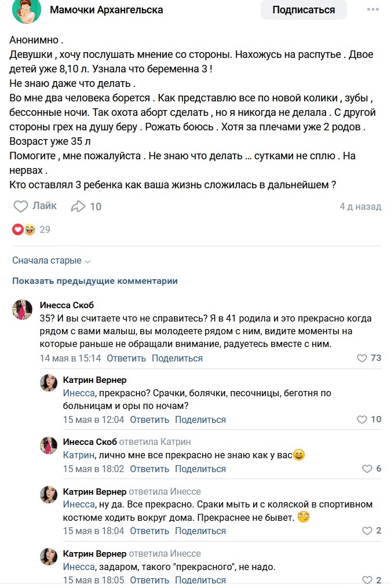Open Мамочки Архангельска group avatar
Image resolution: width=391 pixels, height=588 pixels.
tap(27, 10)
